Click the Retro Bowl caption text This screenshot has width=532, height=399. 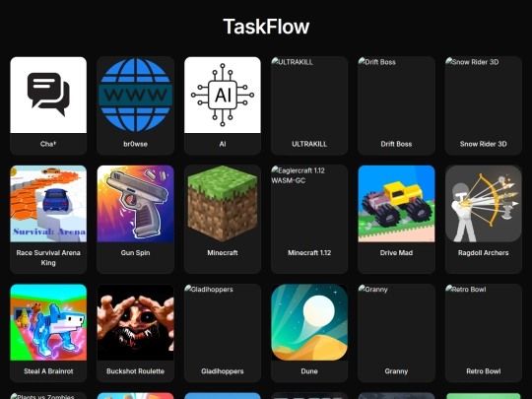(x=484, y=371)
